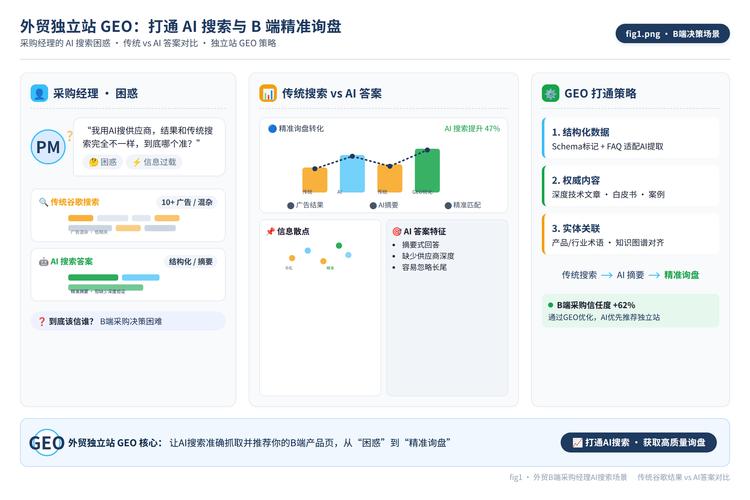This screenshot has width=750, height=500.
Task: Open the 1. 结构化数据 strategy card
Action: tap(630, 138)
